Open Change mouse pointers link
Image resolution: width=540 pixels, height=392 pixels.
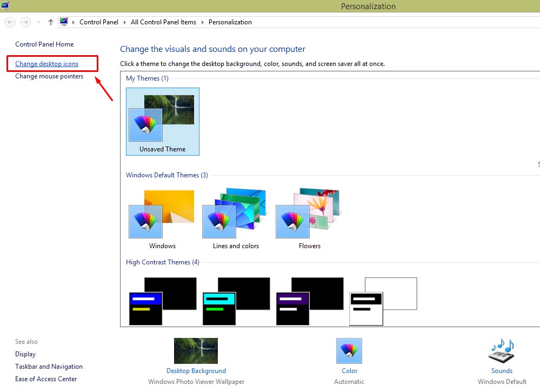(49, 76)
